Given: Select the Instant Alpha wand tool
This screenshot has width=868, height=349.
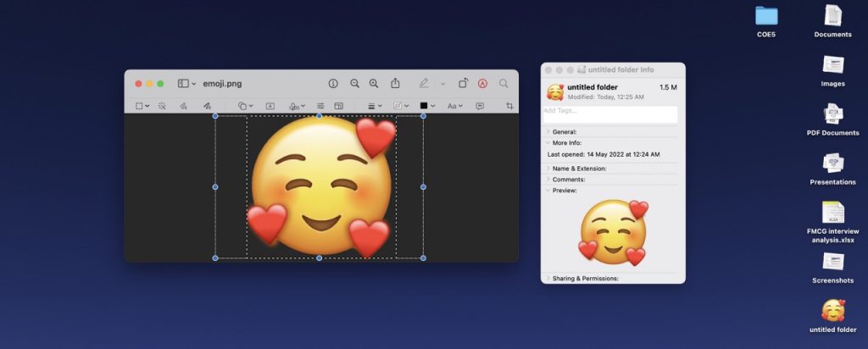Looking at the screenshot, I should coord(162,106).
